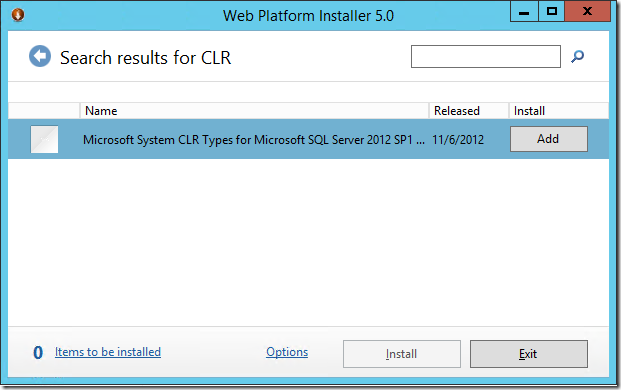Open the Options link
The width and height of the screenshot is (621, 390).
287,352
